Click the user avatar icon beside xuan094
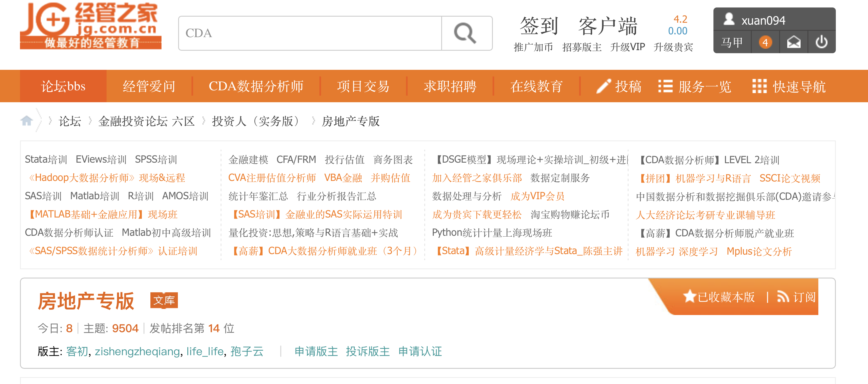The width and height of the screenshot is (868, 384). (729, 19)
